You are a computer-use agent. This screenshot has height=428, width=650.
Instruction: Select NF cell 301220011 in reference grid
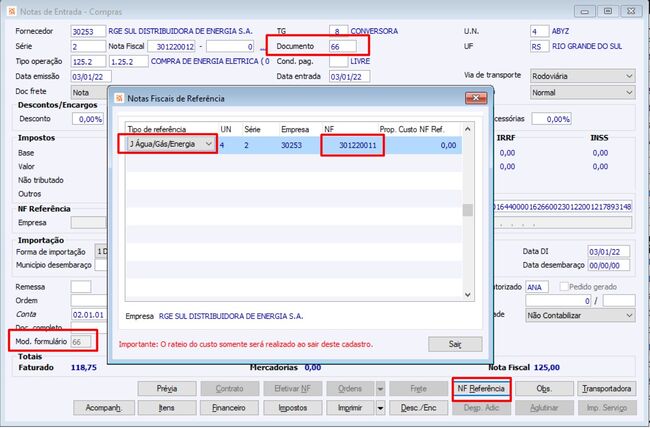pyautogui.click(x=352, y=145)
